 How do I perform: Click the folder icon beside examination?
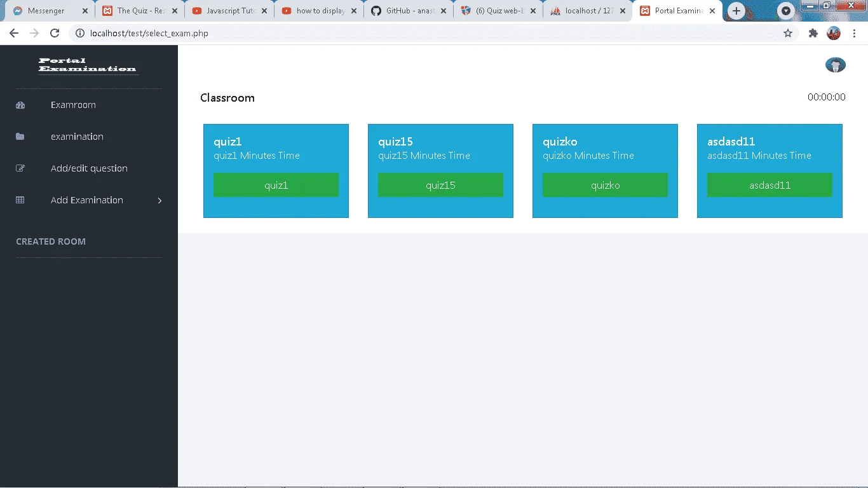tap(20, 137)
